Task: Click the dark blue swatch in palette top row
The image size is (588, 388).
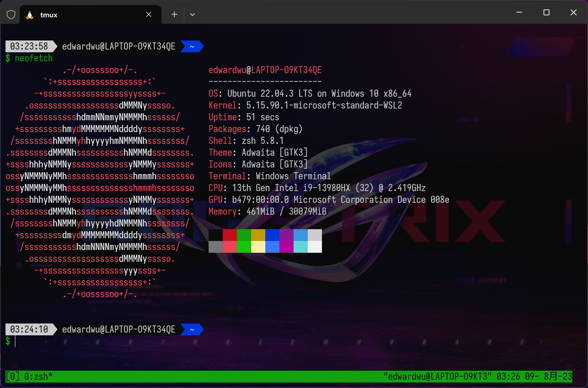Action: [272, 235]
